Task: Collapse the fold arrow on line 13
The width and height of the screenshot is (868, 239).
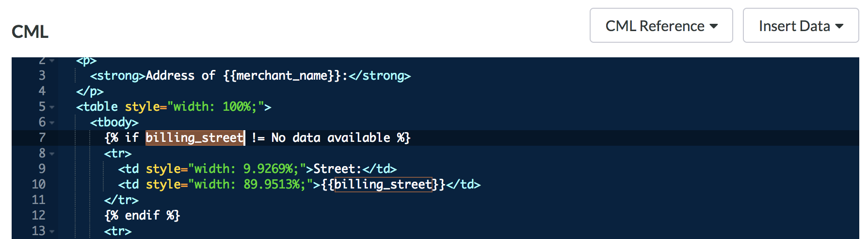Action: click(52, 232)
